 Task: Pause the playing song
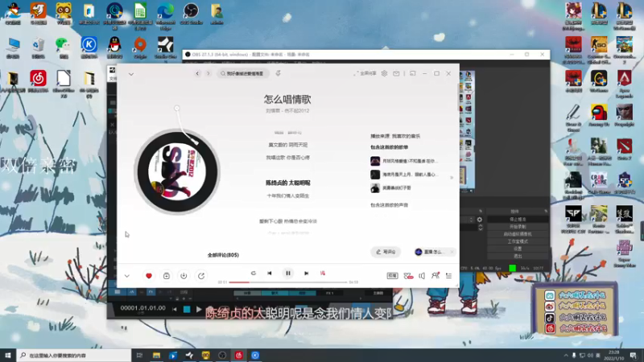tap(288, 273)
